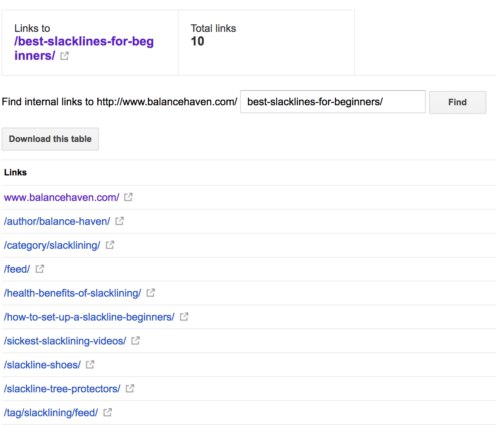This screenshot has height=425, width=496.
Task: Click external icon beside /tag/slacklining/feed/
Action: click(107, 412)
